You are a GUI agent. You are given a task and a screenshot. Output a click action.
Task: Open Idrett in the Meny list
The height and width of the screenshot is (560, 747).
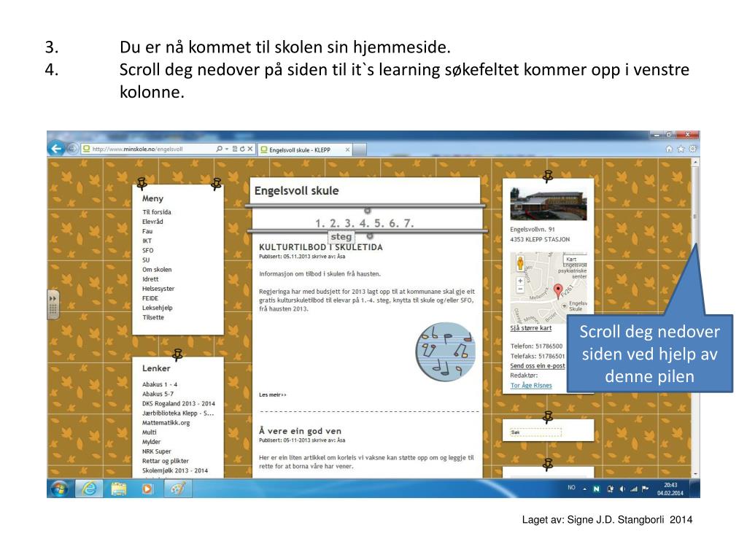[150, 279]
